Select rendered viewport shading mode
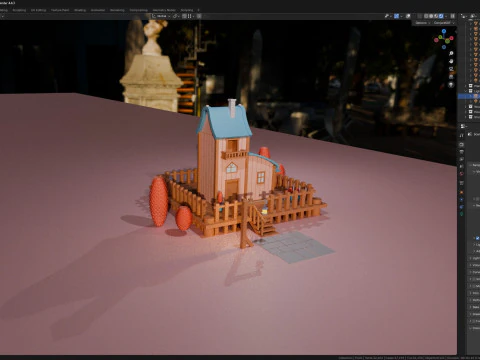This screenshot has width=480, height=360. point(441,16)
